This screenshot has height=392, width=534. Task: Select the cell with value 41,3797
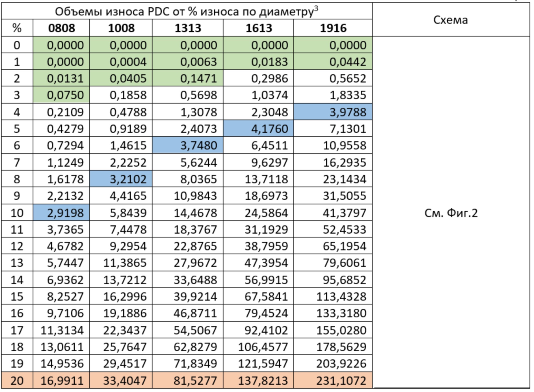tap(333, 213)
